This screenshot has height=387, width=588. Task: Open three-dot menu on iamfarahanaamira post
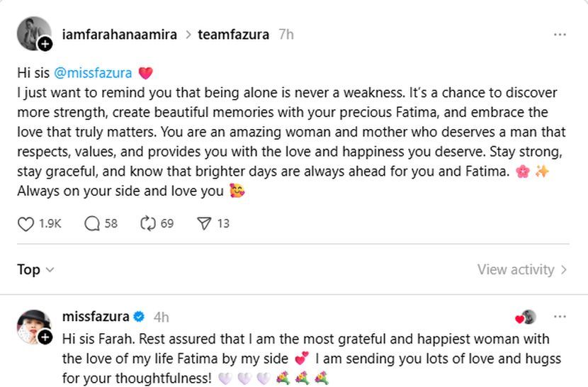coord(560,34)
